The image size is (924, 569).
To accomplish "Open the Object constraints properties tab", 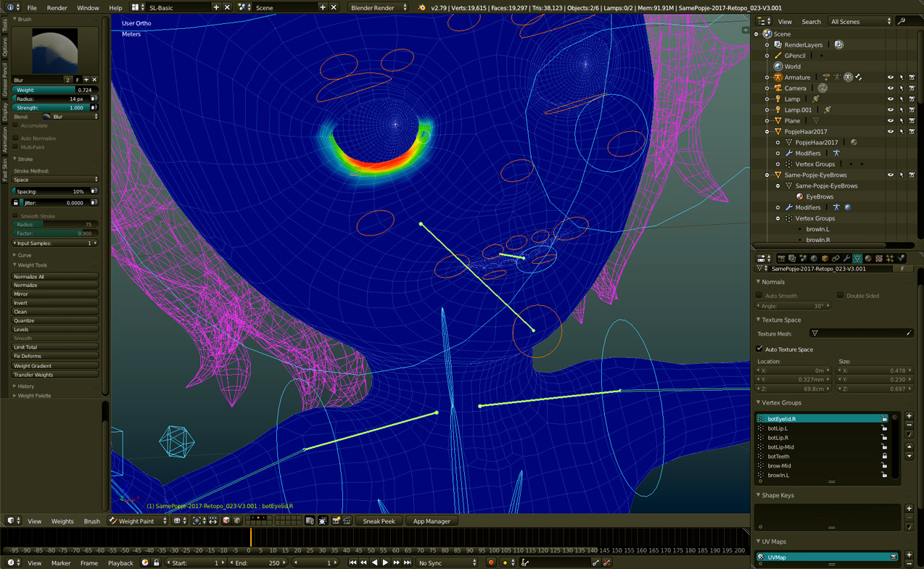I will 836,258.
